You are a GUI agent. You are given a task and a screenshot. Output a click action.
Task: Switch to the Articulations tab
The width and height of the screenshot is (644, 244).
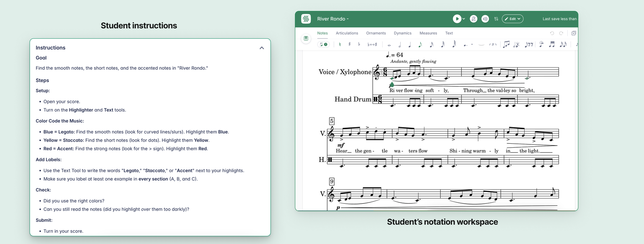click(x=347, y=33)
